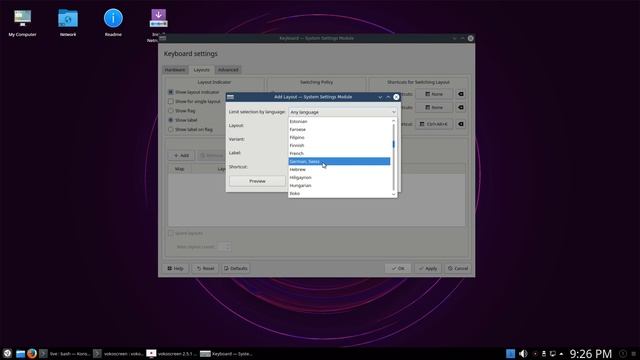The width and height of the screenshot is (640, 360).
Task: Open the My Computer desktop icon
Action: 22,23
